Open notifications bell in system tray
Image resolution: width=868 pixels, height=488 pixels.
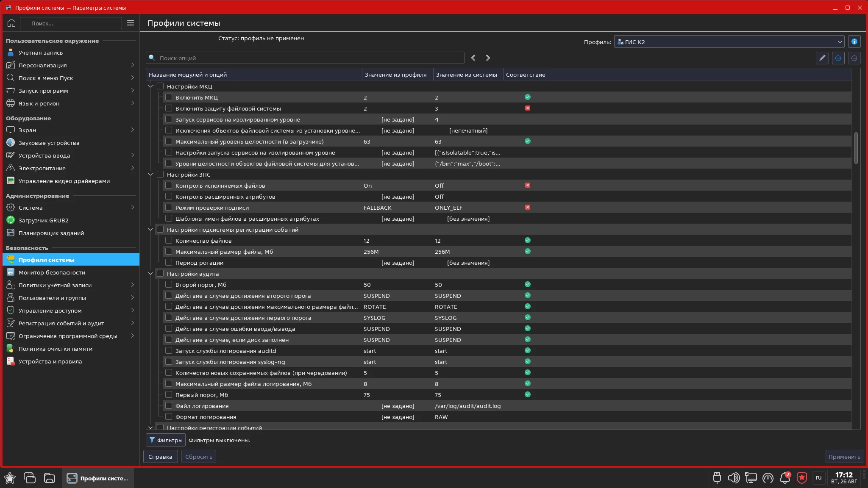tap(785, 478)
